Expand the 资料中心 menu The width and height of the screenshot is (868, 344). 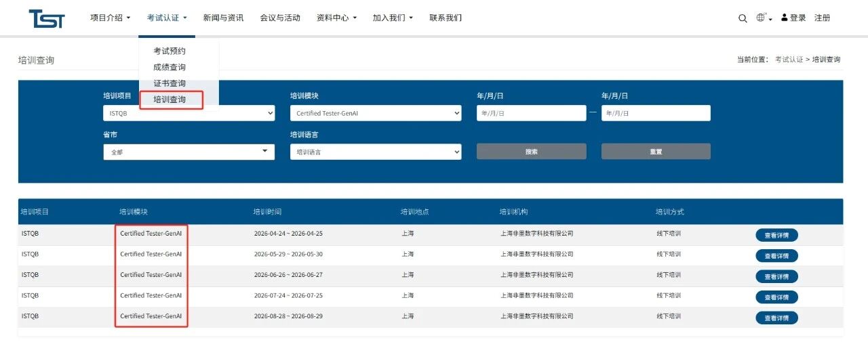(336, 18)
